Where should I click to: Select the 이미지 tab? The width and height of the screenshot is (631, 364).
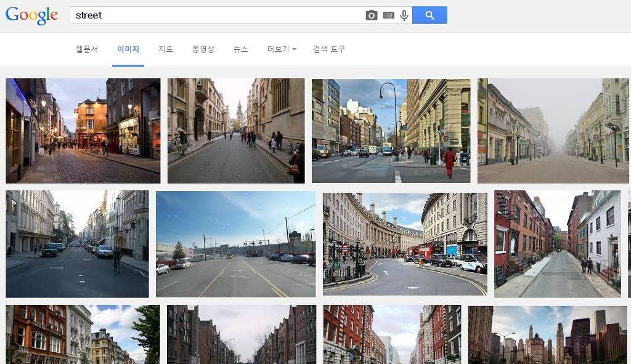[128, 49]
